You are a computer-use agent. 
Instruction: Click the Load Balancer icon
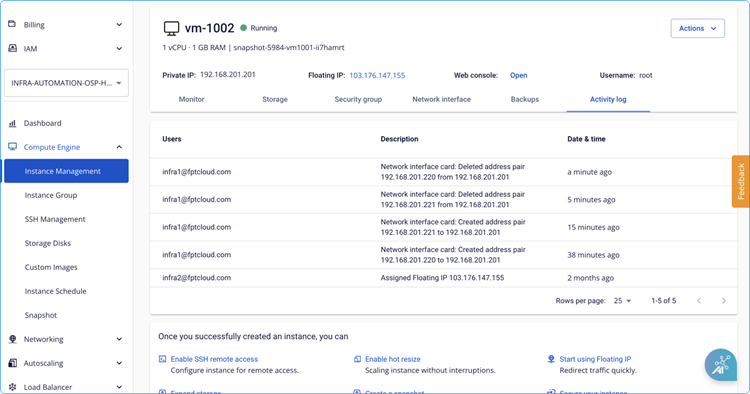pyautogui.click(x=12, y=386)
